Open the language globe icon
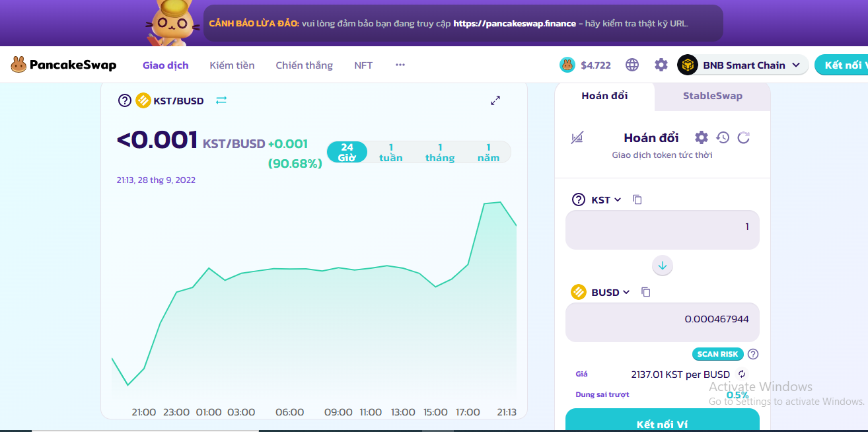This screenshot has height=432, width=868. point(632,65)
